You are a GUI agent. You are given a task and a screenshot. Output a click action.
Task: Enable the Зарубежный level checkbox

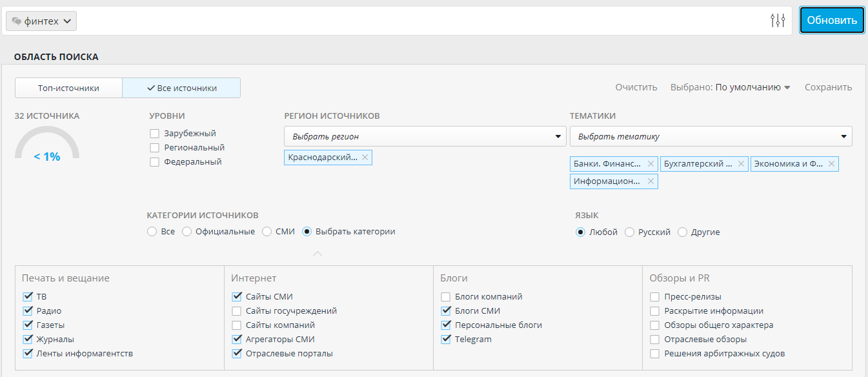click(154, 134)
